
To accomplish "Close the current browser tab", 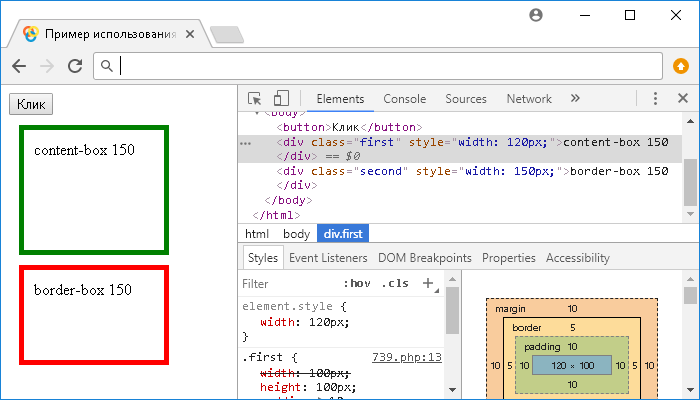I will pyautogui.click(x=190, y=34).
